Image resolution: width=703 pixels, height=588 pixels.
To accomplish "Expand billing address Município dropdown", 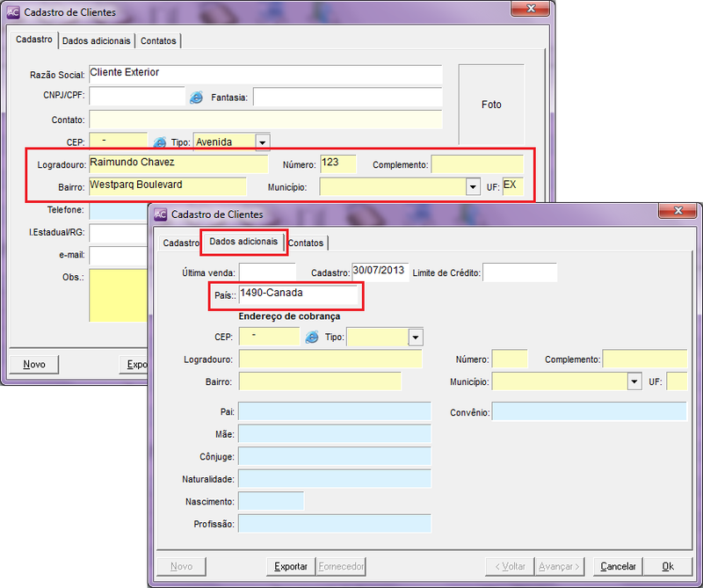I will 634,381.
